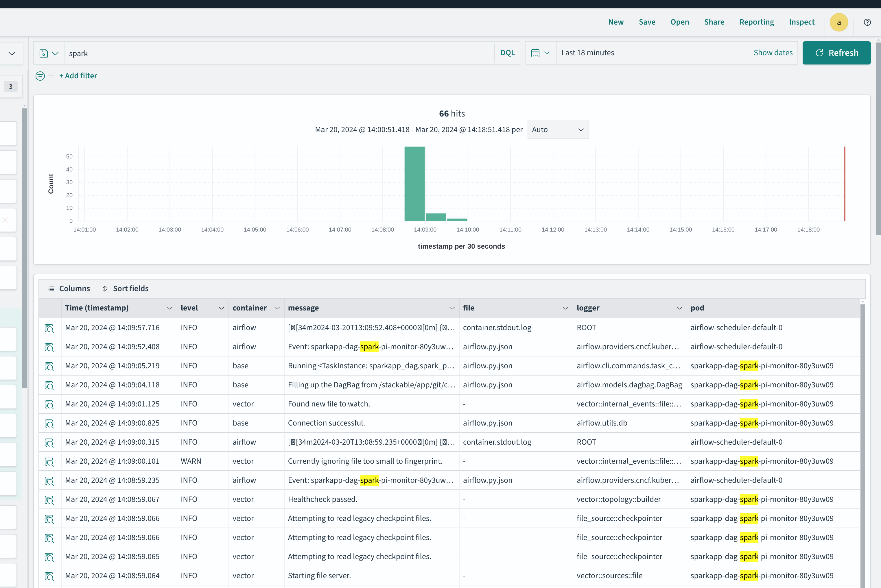This screenshot has height=588, width=881.
Task: Click the Show dates link
Action: pos(773,53)
